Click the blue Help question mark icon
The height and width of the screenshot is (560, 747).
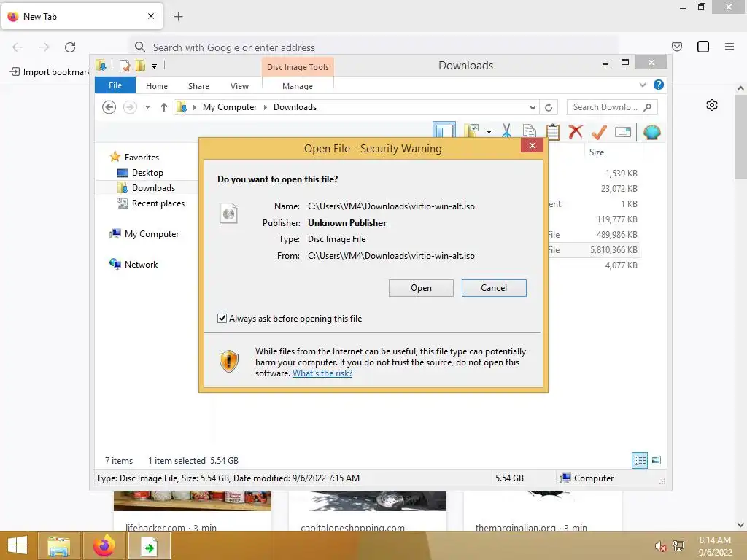659,85
